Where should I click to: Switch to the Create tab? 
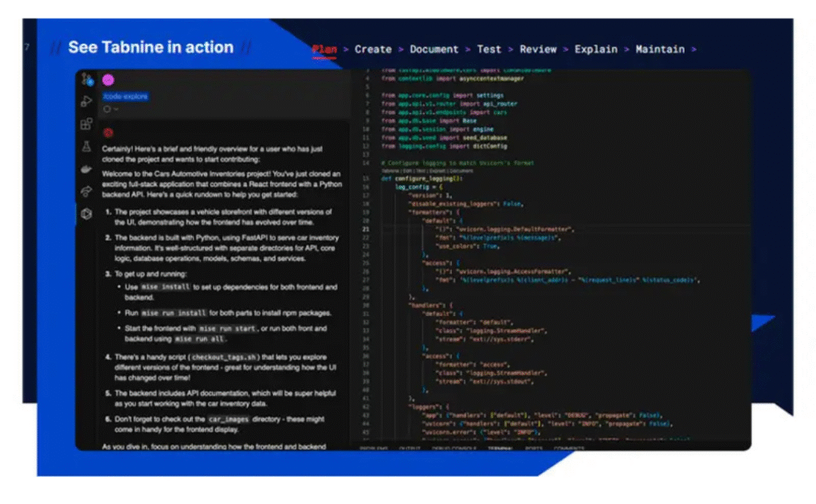point(373,49)
